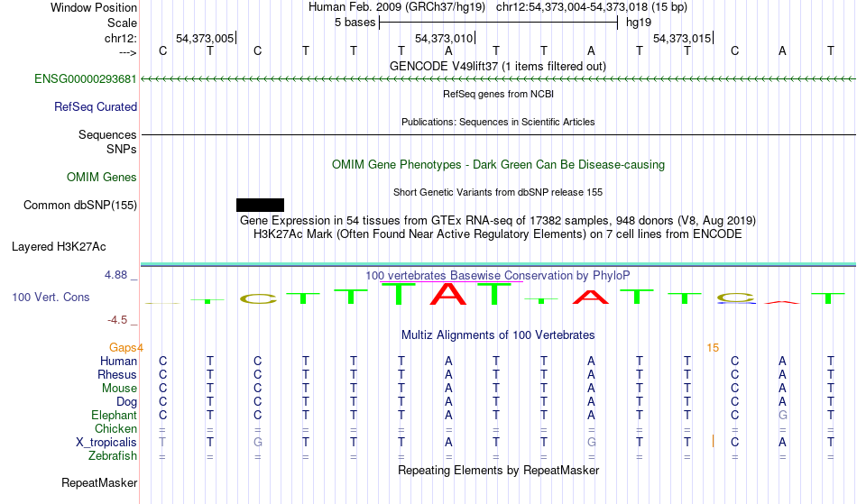Click the gray G in Elephant row
Screen dimensions: 857x504
[782, 416]
